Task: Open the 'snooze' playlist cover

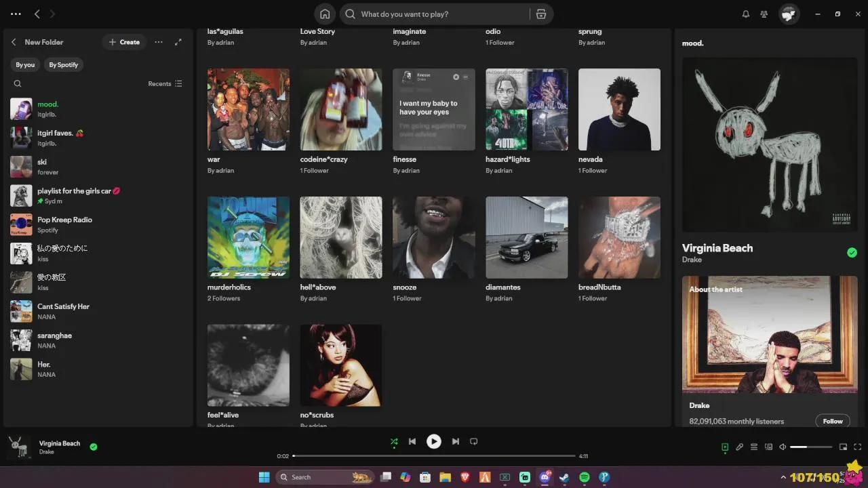Action: click(434, 237)
